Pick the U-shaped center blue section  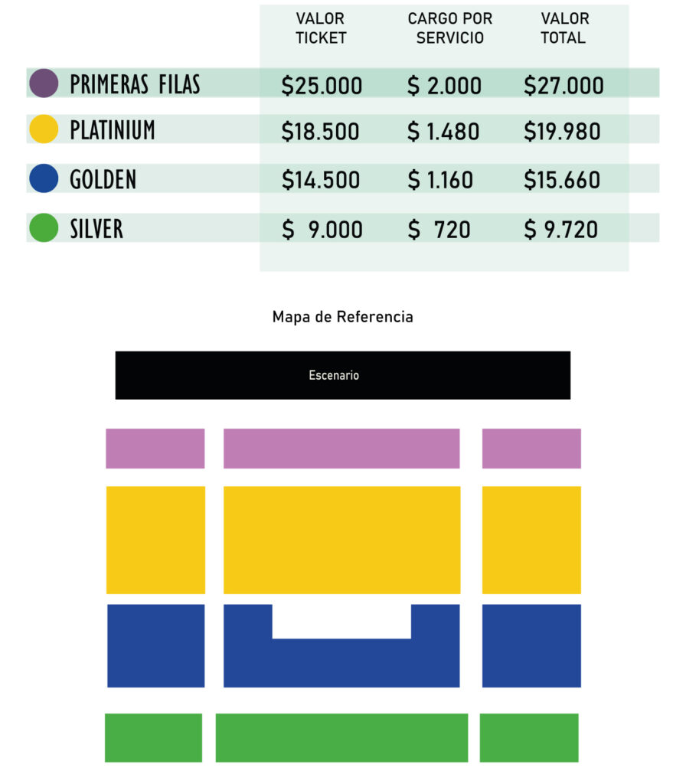click(341, 663)
